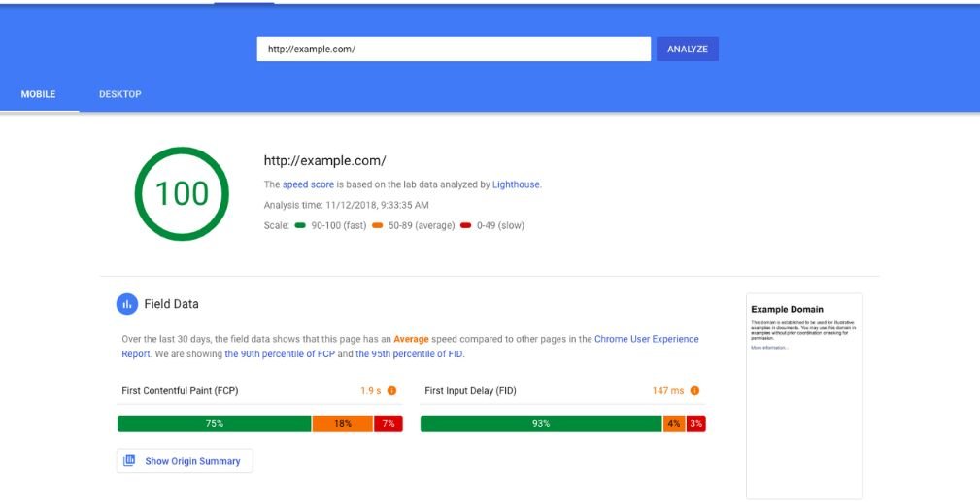This screenshot has height=502, width=980.
Task: Click the green 100 score circle
Action: [182, 193]
